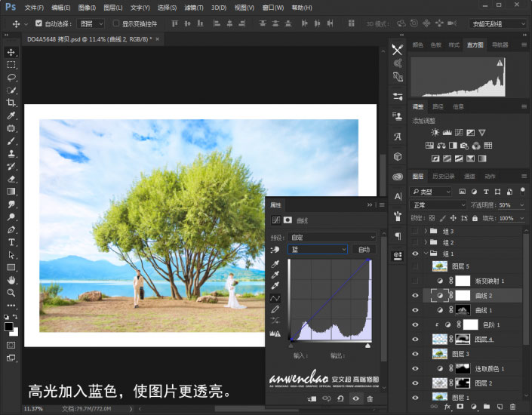Toggle the Auto-Select checkbox
The image size is (532, 415).
coord(38,23)
